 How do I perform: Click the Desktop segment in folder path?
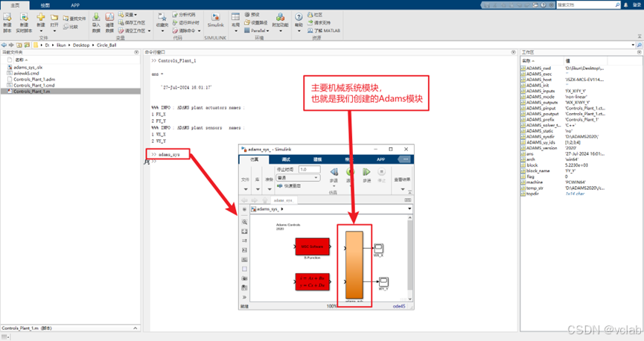click(81, 45)
